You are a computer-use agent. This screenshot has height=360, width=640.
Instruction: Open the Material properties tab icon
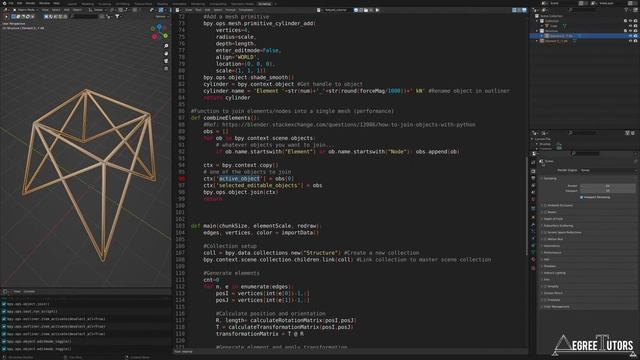tap(533, 260)
